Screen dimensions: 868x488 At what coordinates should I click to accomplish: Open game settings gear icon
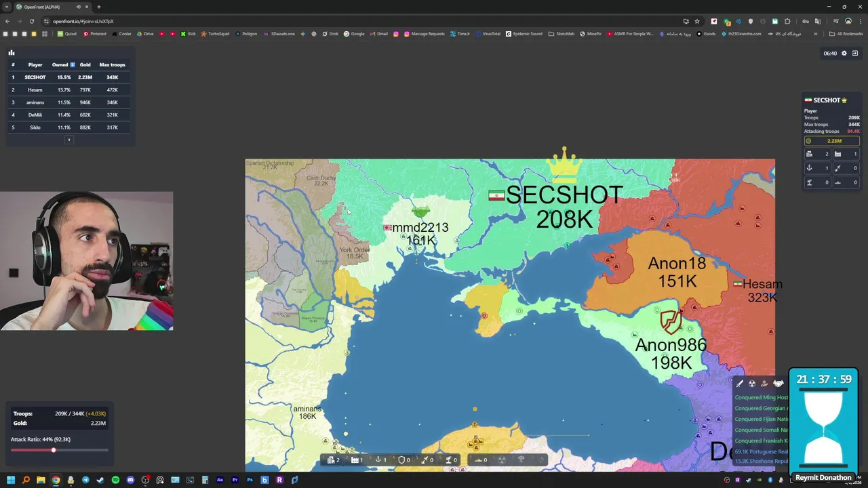point(844,54)
